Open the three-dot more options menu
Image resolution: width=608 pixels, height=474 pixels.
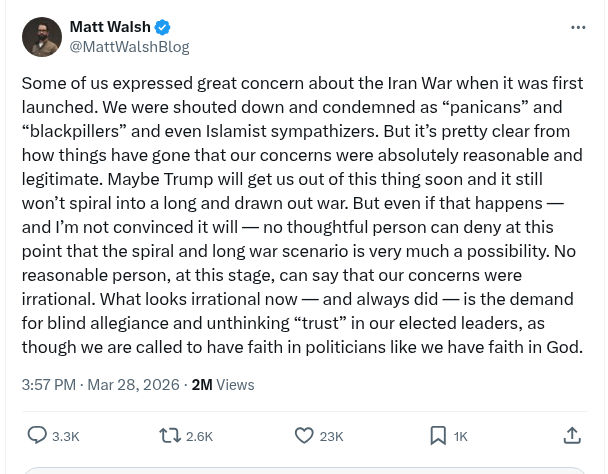click(x=578, y=27)
